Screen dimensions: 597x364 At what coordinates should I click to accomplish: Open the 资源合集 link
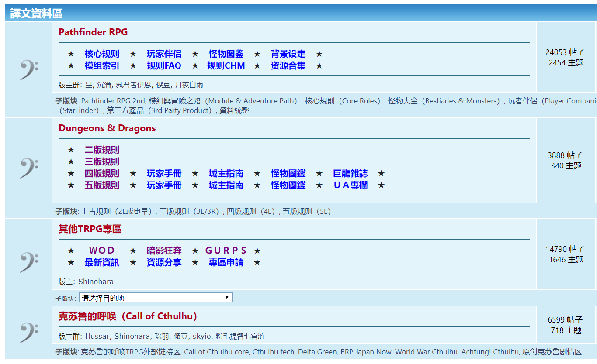click(x=288, y=66)
